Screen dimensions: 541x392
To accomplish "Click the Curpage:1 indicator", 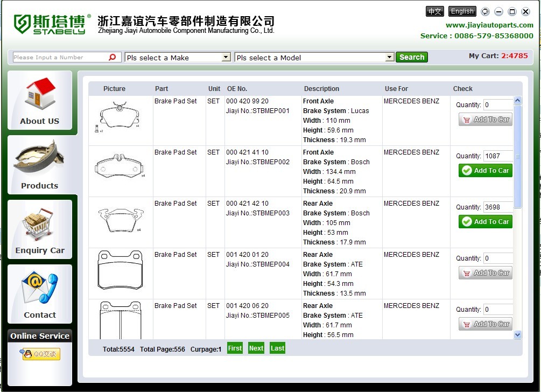I will [x=206, y=349].
